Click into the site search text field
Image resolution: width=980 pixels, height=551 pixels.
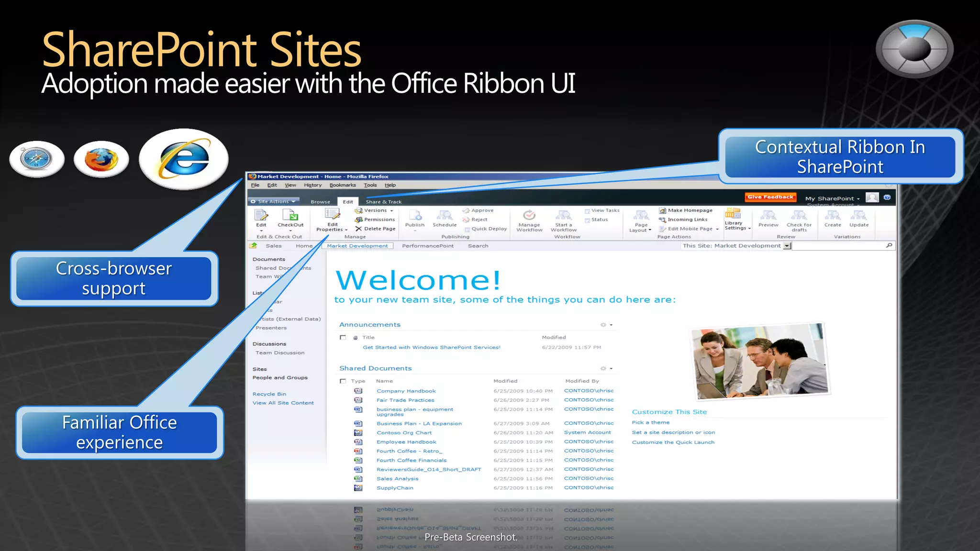[x=837, y=246]
